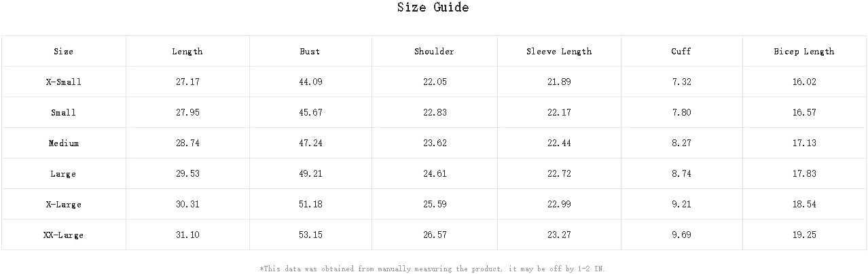Click the "Length" column header
The image size is (868, 274).
tap(187, 52)
